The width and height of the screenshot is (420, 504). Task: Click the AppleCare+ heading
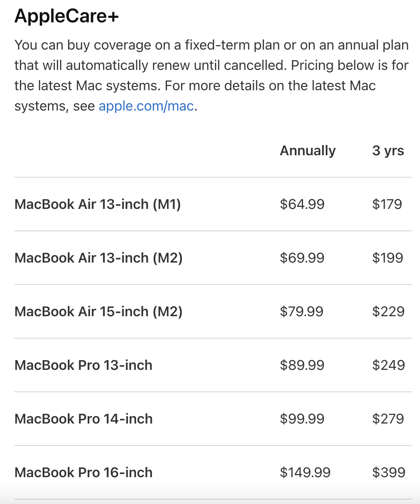tap(67, 16)
